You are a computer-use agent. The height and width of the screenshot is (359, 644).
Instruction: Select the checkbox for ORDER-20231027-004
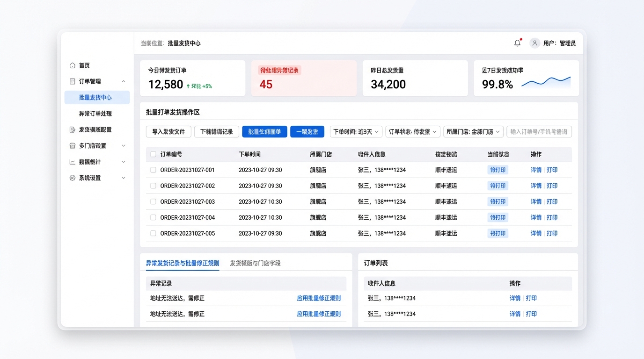coord(153,218)
